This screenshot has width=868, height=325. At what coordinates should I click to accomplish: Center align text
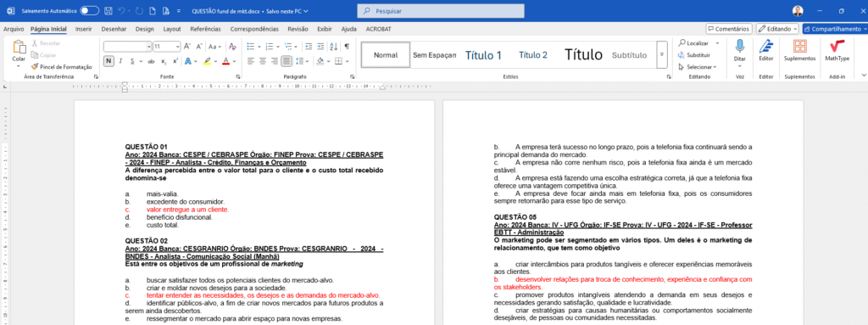point(263,61)
